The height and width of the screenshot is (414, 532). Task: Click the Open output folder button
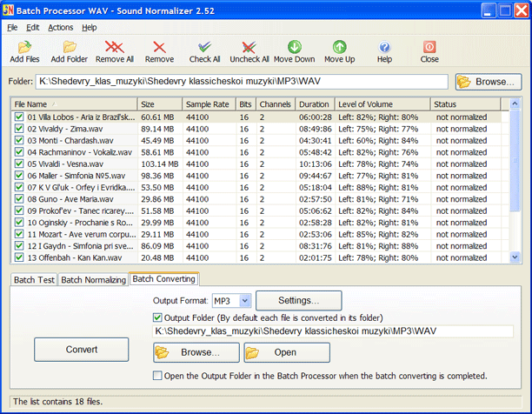[x=287, y=352]
